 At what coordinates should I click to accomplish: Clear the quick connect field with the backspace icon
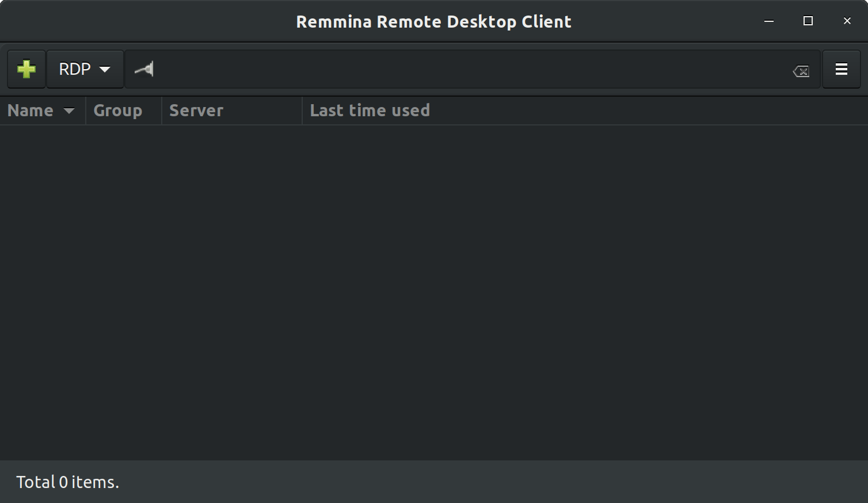tap(801, 71)
